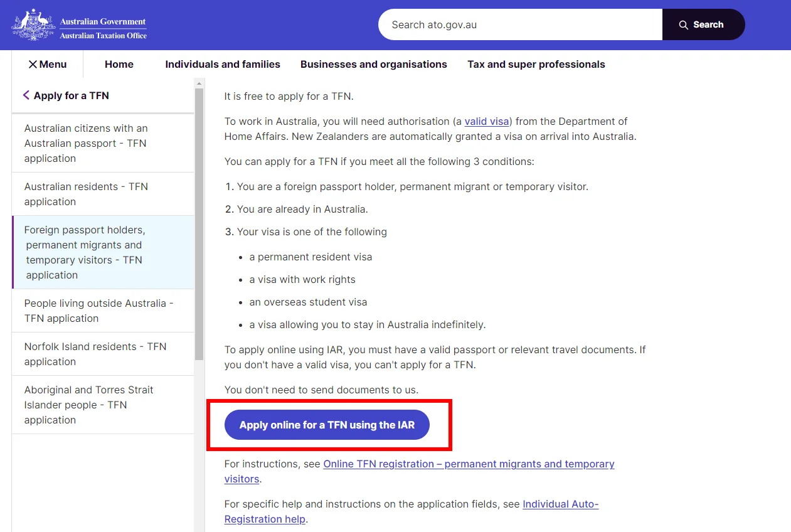Go to People living outside Australia page

point(98,311)
